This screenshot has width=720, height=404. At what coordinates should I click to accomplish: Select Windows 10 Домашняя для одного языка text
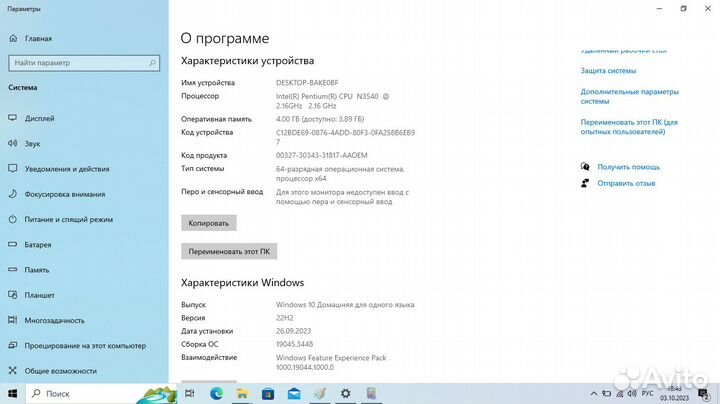pos(345,305)
